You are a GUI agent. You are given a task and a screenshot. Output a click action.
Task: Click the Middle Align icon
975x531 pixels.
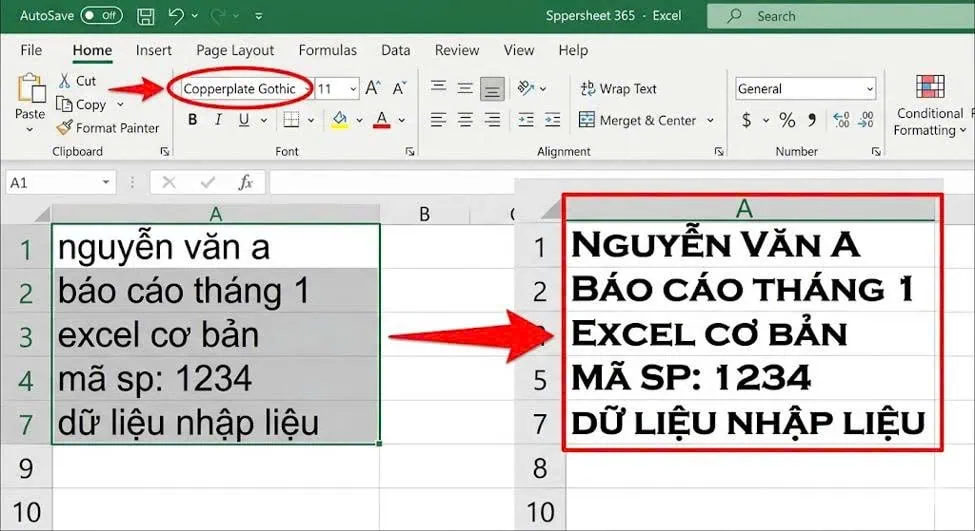click(465, 88)
